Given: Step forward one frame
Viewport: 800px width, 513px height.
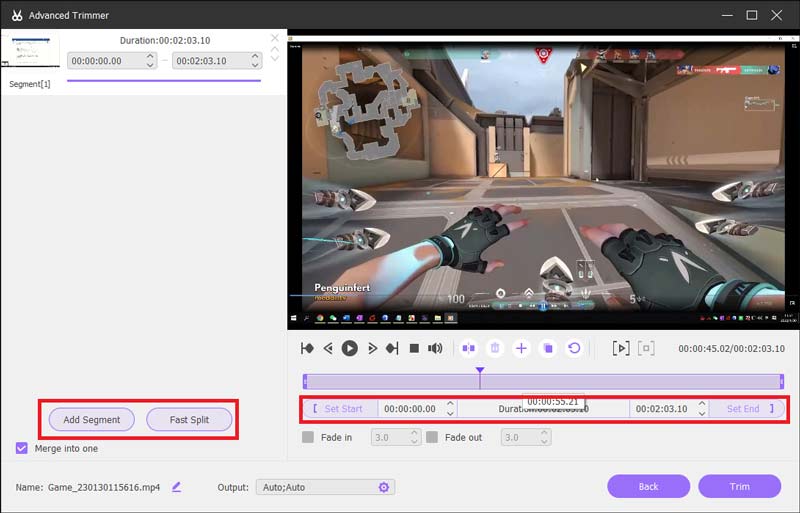Looking at the screenshot, I should point(372,349).
